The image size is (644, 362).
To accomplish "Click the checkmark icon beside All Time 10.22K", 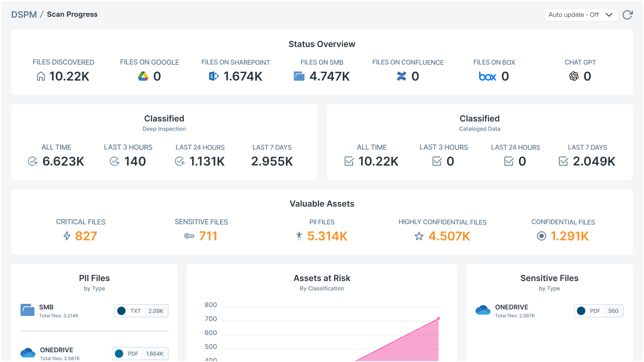I will point(349,161).
